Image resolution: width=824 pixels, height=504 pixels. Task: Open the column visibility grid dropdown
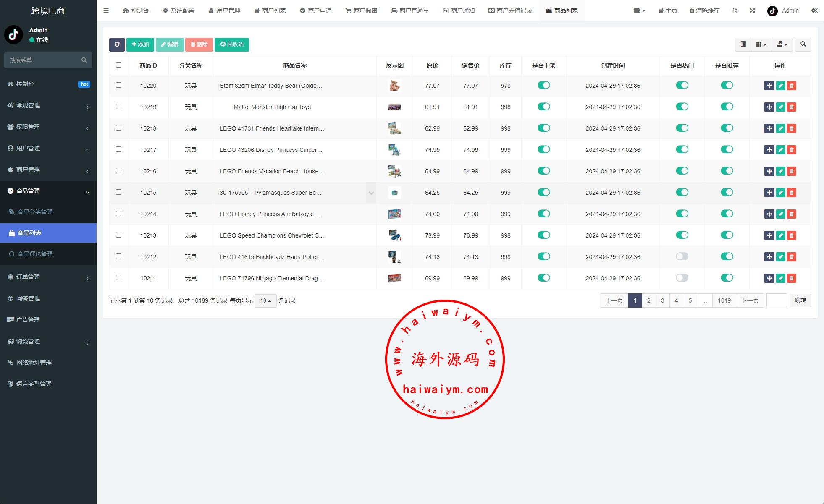click(761, 44)
